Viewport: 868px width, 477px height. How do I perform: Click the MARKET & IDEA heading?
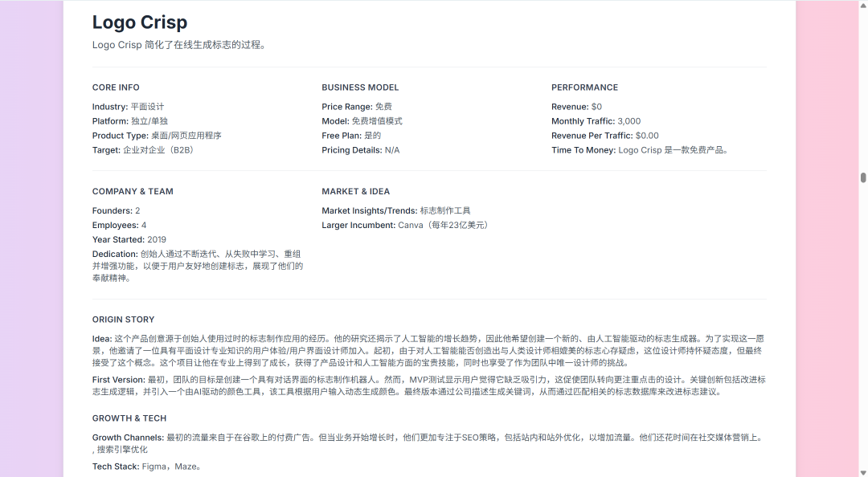[x=355, y=191]
